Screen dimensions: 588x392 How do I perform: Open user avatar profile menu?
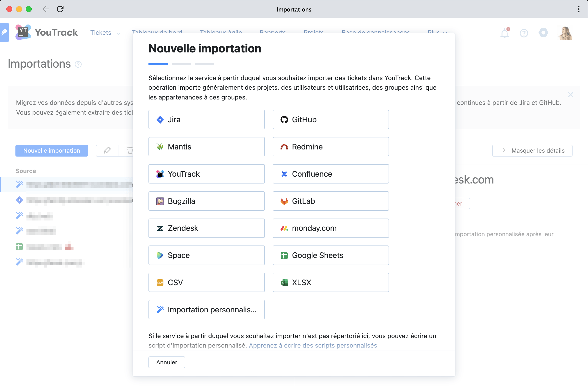click(565, 33)
